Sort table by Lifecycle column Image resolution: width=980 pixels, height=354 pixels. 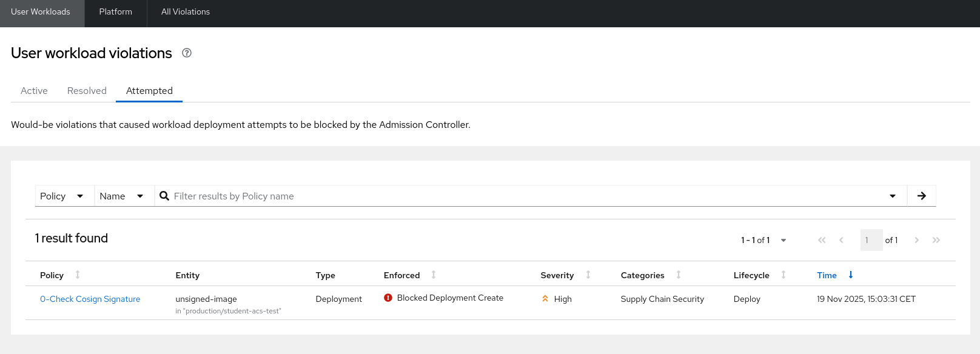[784, 275]
